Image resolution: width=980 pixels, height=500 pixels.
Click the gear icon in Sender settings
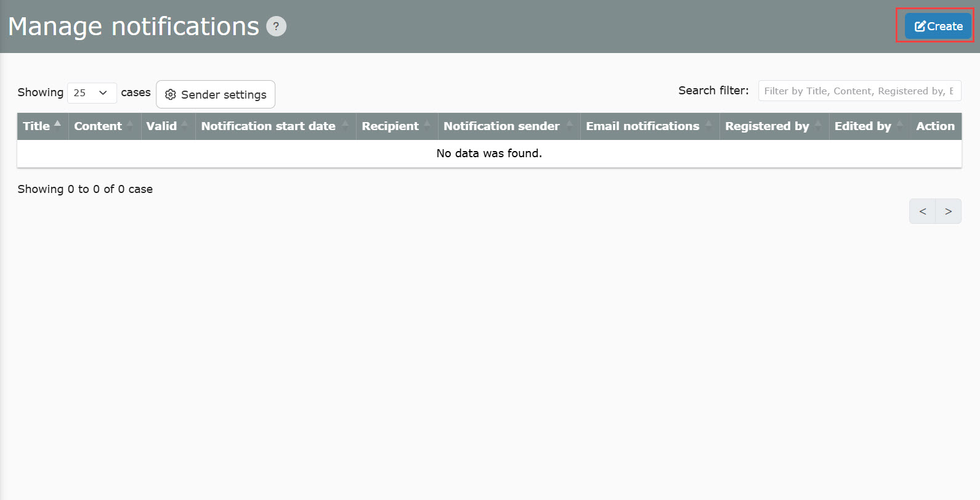(x=171, y=95)
